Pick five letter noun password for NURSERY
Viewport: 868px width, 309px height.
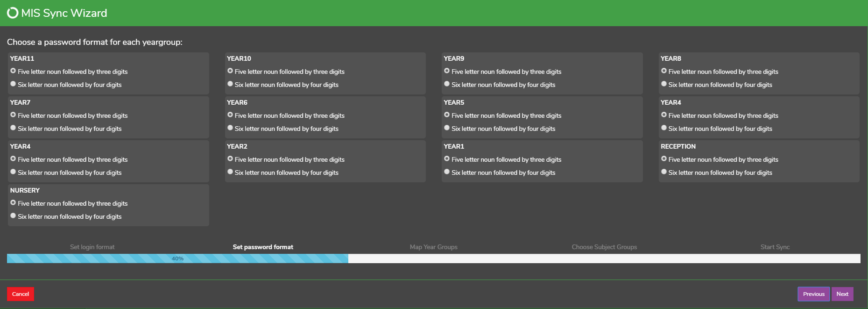(x=13, y=203)
